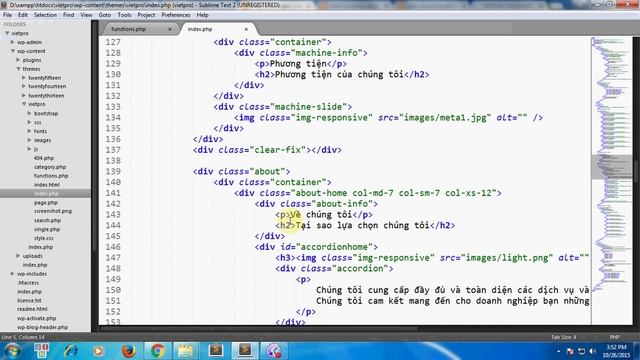Open the Edit menu
Image resolution: width=640 pixels, height=360 pixels.
coord(23,15)
